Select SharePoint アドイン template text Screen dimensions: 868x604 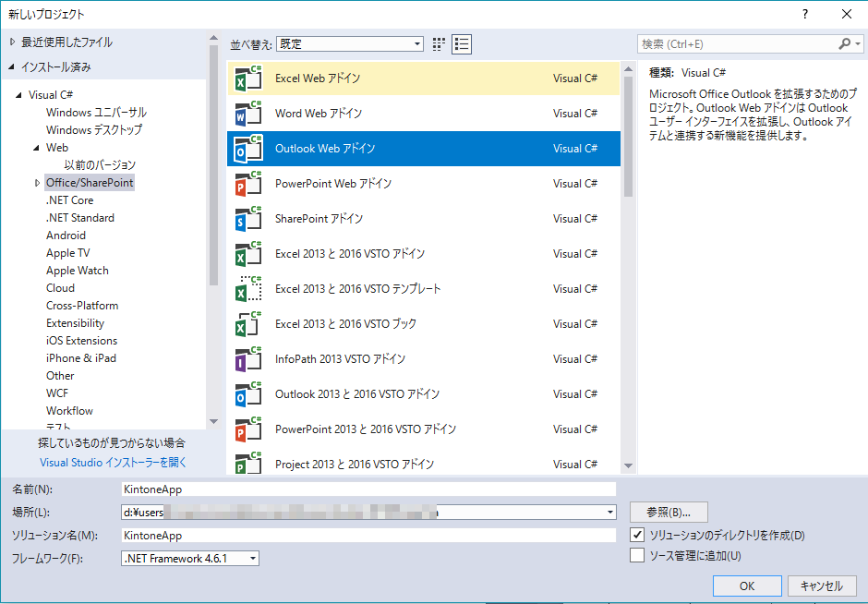(x=319, y=219)
